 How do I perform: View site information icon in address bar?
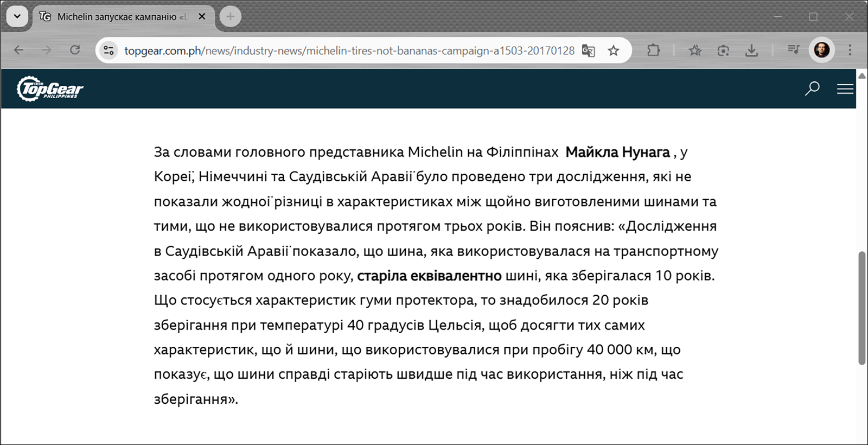(108, 50)
